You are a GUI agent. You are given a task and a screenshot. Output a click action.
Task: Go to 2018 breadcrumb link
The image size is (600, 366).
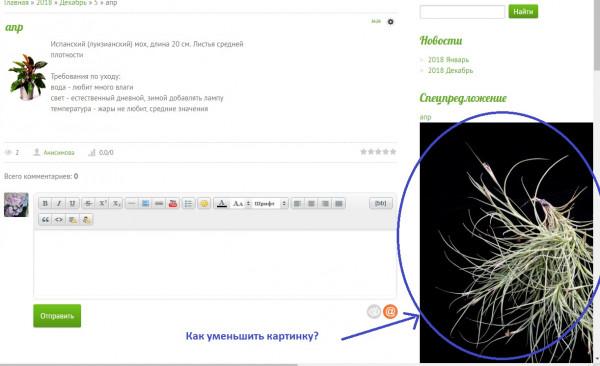[x=44, y=3]
